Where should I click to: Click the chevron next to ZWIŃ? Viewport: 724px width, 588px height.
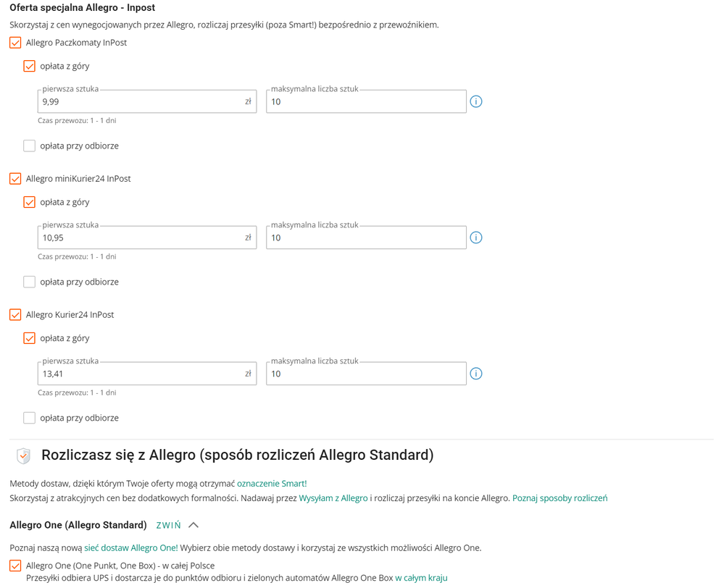194,525
